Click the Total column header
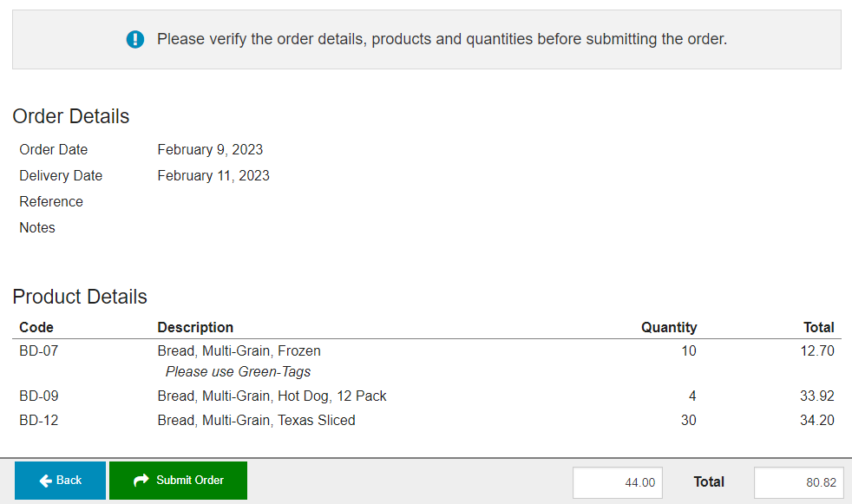The width and height of the screenshot is (852, 504). pyautogui.click(x=819, y=328)
